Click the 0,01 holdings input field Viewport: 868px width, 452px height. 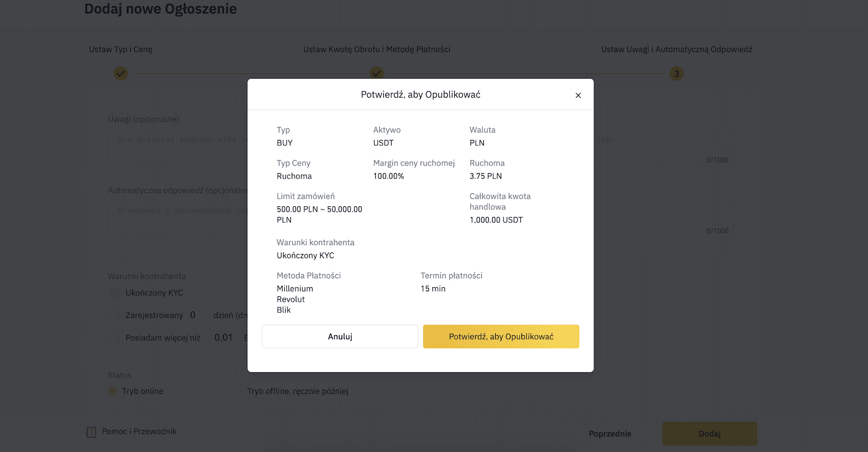[224, 338]
